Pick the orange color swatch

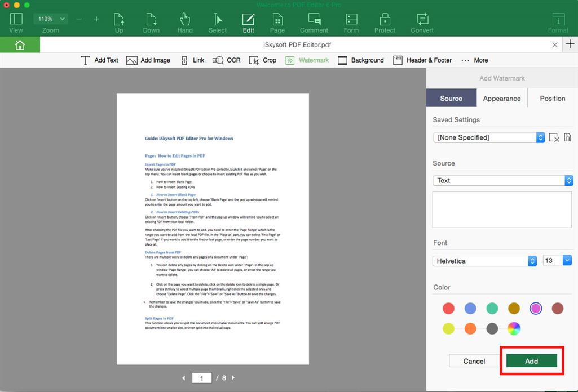[470, 329]
